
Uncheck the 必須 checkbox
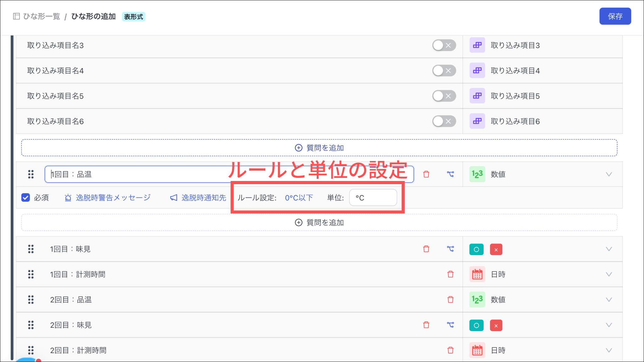click(25, 198)
